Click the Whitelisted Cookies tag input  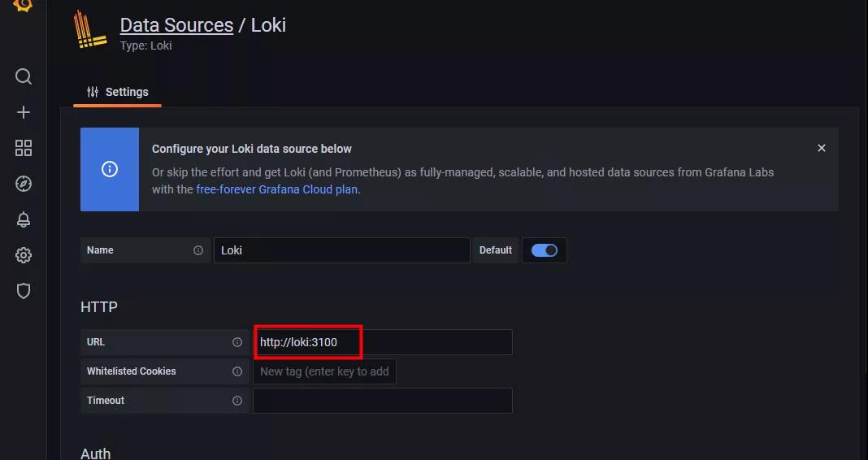(324, 371)
